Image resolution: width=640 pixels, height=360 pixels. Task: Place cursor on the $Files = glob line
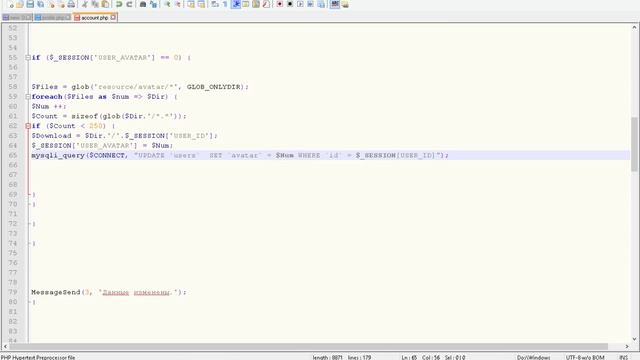[140, 87]
